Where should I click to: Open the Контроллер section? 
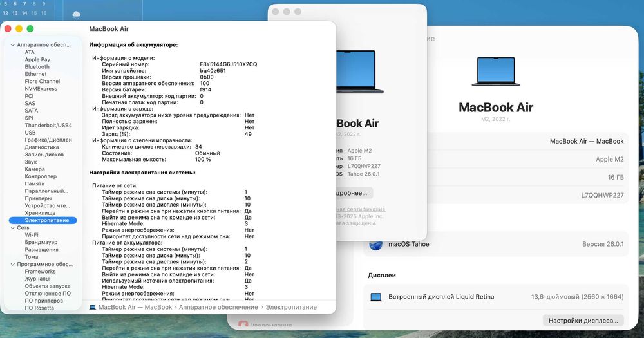click(x=41, y=176)
